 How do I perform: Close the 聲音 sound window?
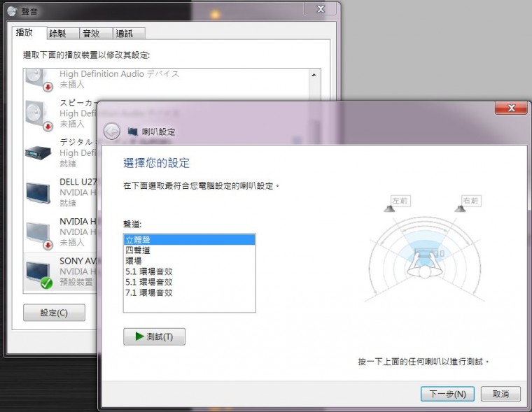click(x=321, y=9)
